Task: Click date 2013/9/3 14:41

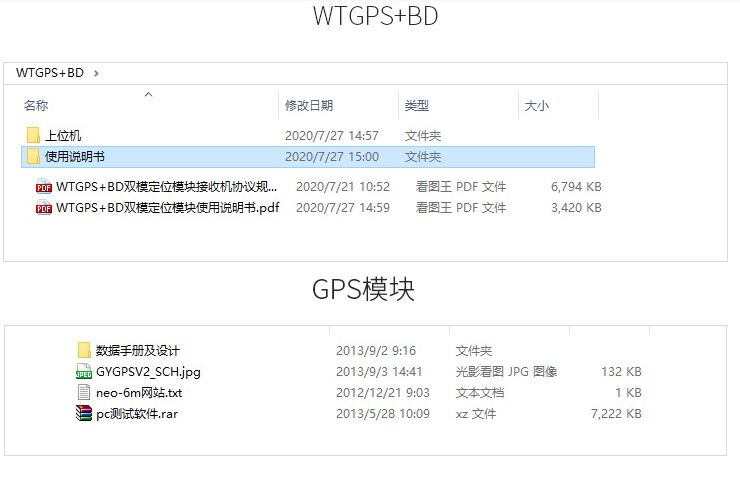Action: tap(379, 372)
